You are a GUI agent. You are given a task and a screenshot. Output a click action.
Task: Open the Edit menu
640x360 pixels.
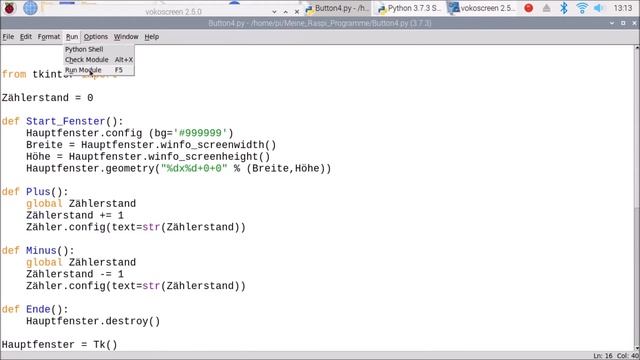click(26, 37)
